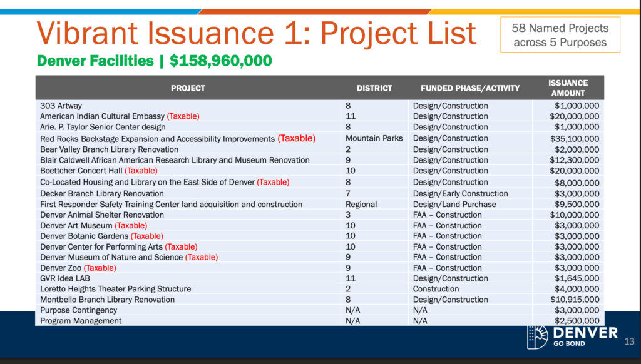Click the FUNDED PHASE/ACTIVITY header
Screen dimensions: 641x364
470,88
